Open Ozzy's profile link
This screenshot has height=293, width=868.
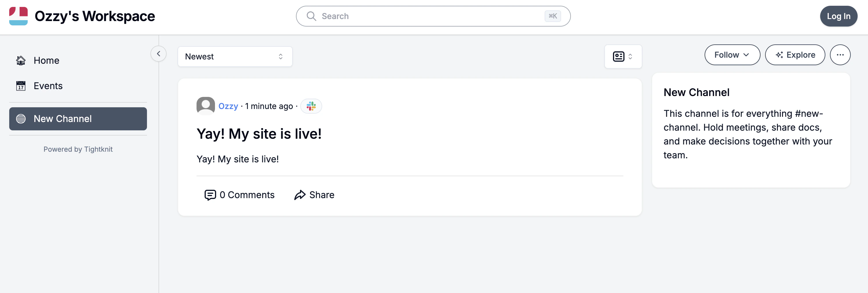[x=228, y=106]
